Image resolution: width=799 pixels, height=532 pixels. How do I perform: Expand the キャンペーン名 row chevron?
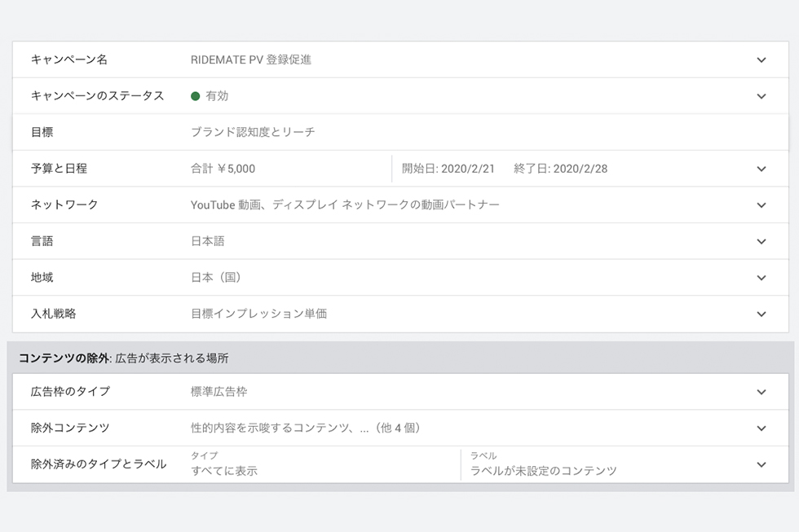(x=761, y=60)
